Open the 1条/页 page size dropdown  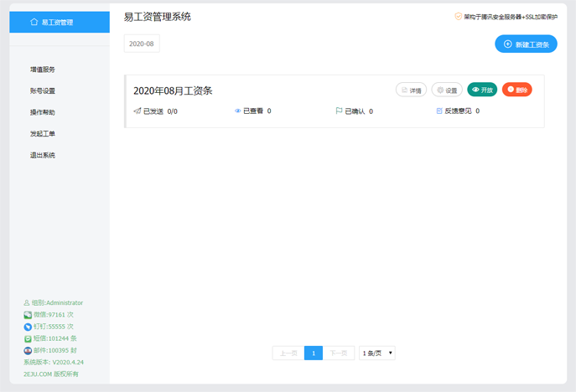(x=377, y=353)
